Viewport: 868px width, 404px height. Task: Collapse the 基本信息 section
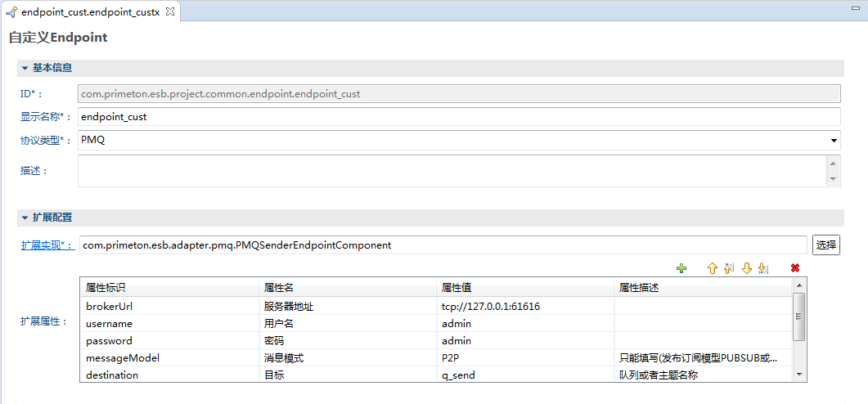tap(25, 68)
